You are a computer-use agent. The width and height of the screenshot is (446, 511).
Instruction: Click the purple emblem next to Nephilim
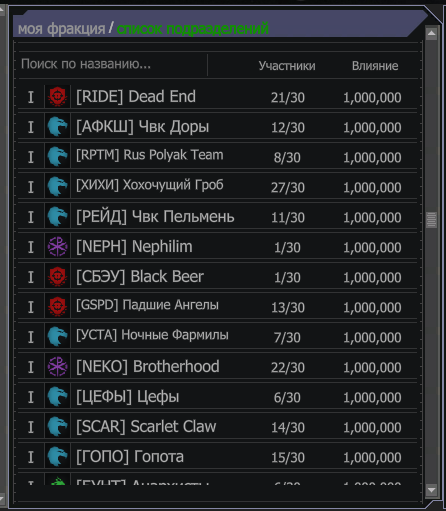[x=57, y=247]
